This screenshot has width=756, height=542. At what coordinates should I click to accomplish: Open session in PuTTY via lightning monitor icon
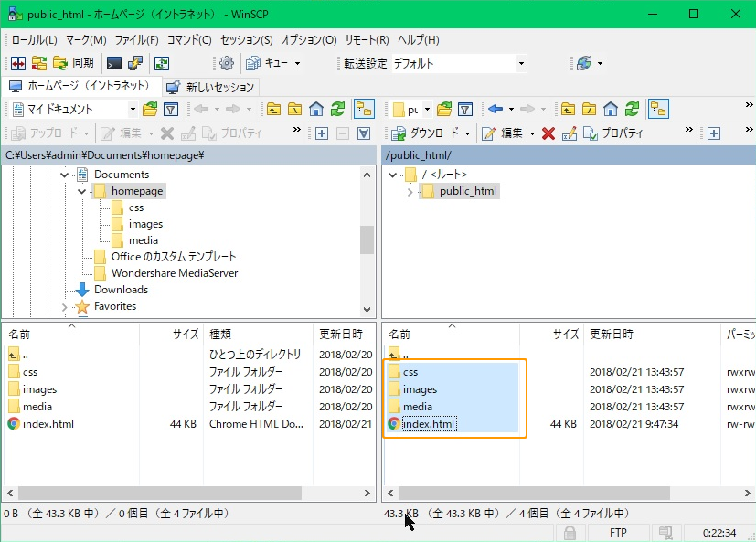[x=135, y=63]
